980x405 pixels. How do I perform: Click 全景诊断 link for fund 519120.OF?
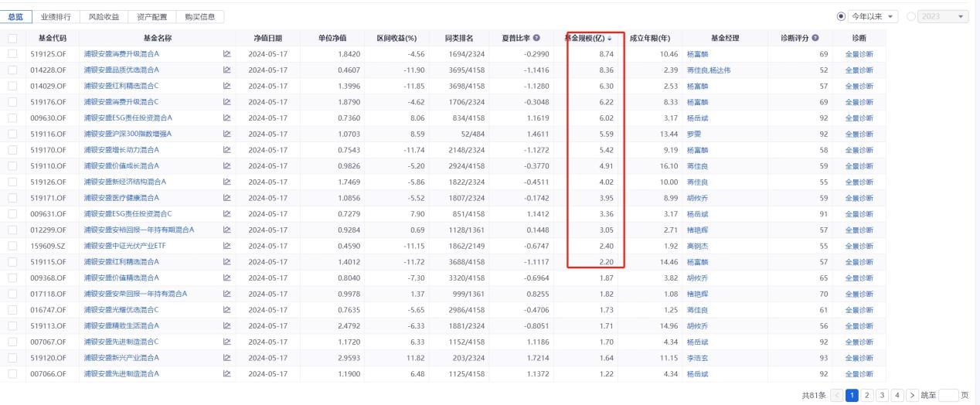point(859,357)
